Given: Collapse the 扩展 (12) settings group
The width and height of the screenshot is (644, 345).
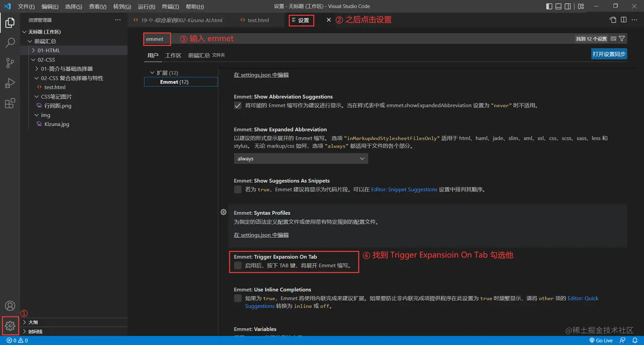Looking at the screenshot, I should tap(152, 73).
